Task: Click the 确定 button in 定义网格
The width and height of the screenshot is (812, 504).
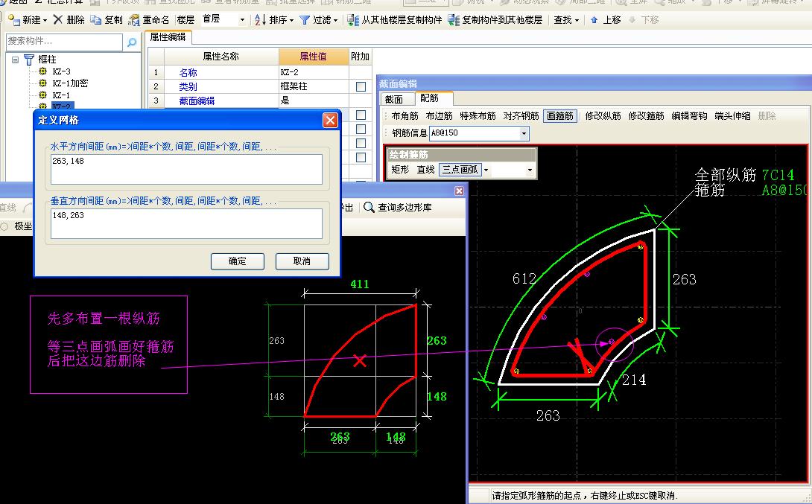Action: 237,261
